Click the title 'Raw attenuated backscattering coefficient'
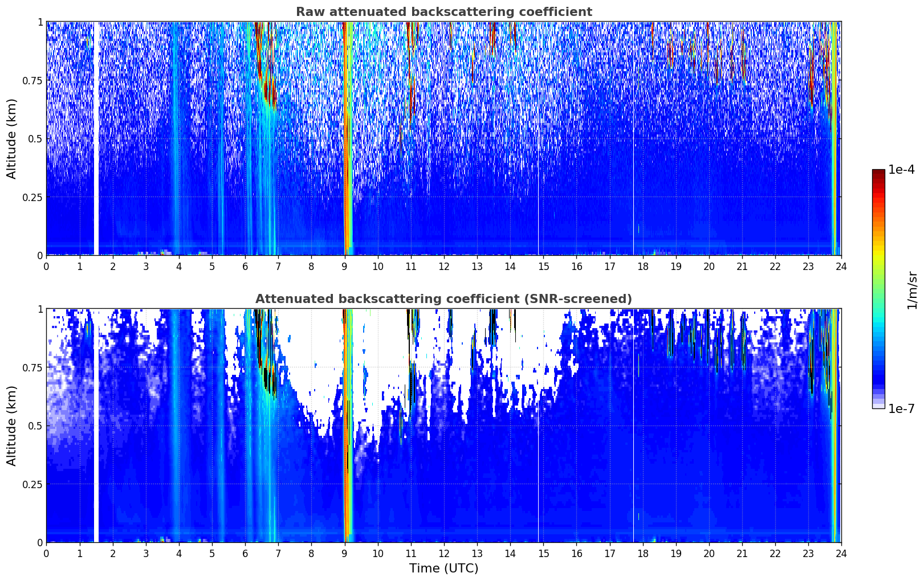924x581 pixels. 443,12
